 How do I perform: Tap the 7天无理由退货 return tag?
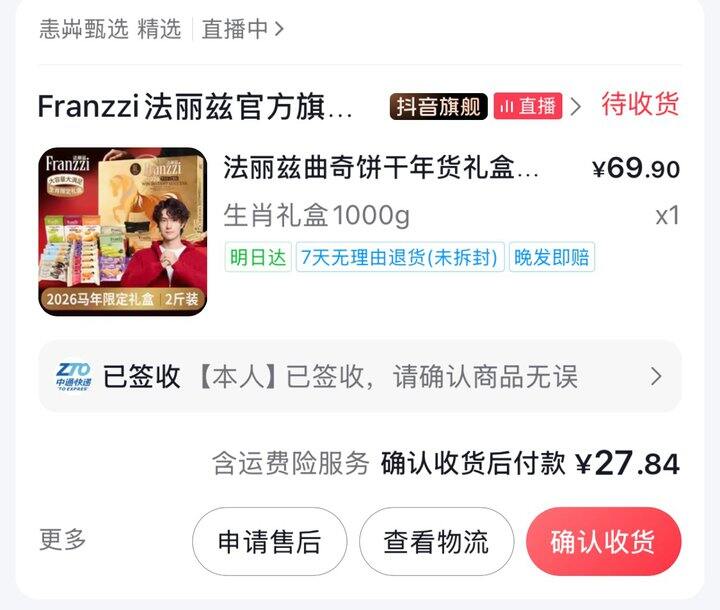[x=400, y=257]
